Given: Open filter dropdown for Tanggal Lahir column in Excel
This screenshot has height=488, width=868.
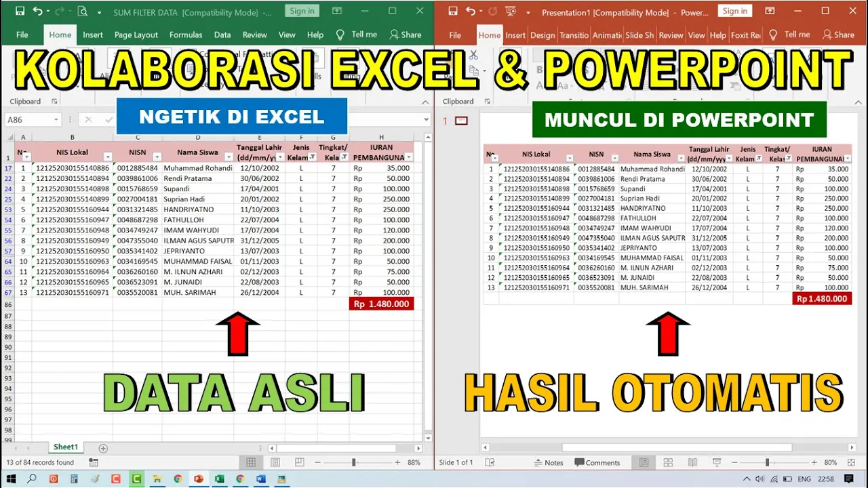Looking at the screenshot, I should [279, 157].
